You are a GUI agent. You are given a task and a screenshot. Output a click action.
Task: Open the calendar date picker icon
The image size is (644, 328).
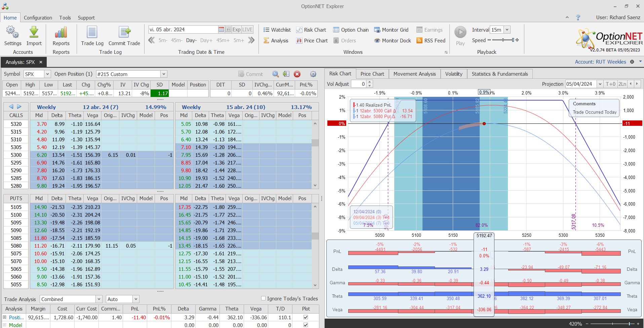pos(221,30)
